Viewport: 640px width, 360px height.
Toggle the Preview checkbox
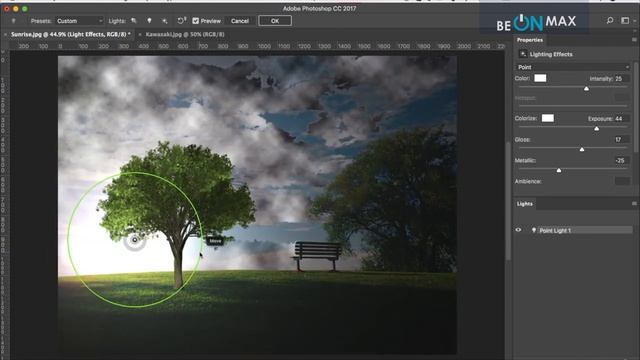pos(196,21)
